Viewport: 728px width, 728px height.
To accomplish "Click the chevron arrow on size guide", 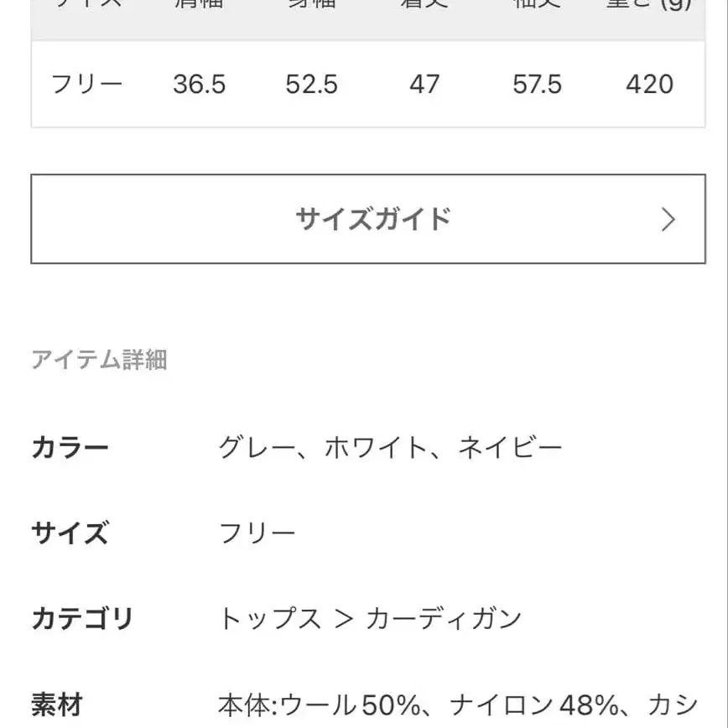I will pyautogui.click(x=667, y=219).
